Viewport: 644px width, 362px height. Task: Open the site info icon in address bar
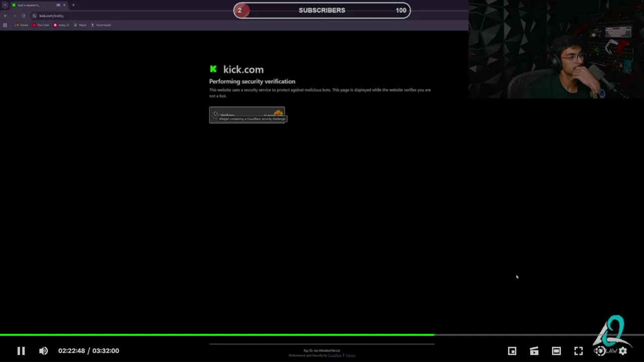[x=34, y=16]
